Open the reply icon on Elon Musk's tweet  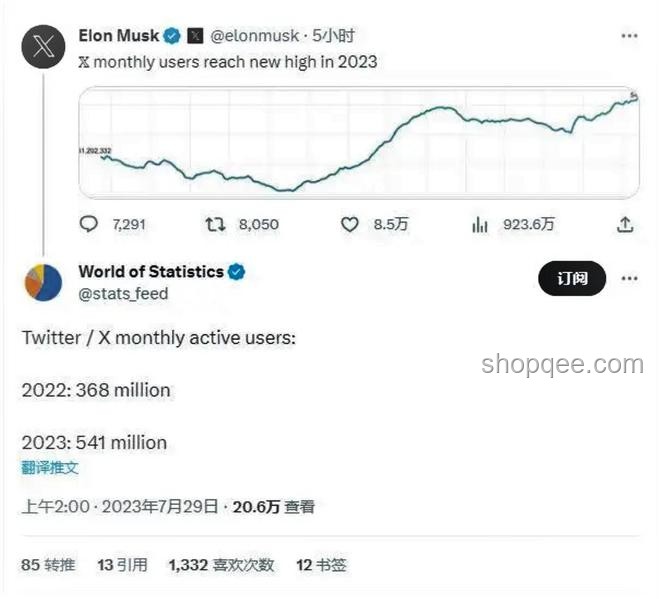(88, 224)
